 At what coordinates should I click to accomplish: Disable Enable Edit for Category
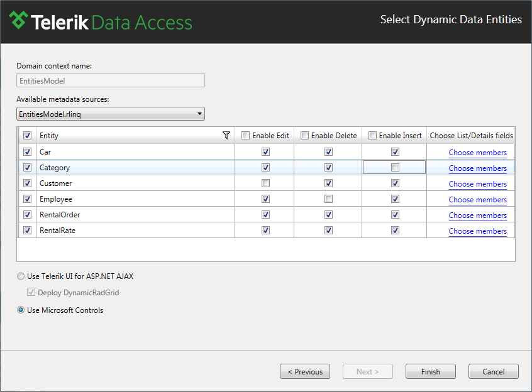tap(265, 167)
